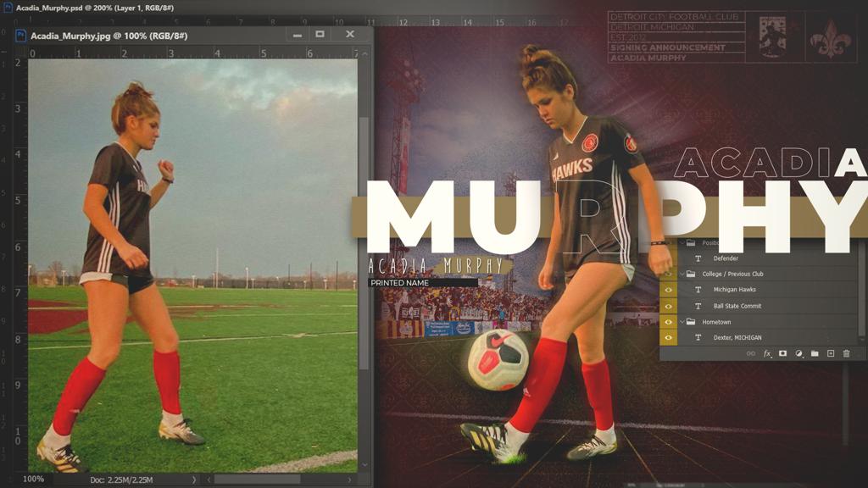This screenshot has width=868, height=488.
Task: Click the T icon of Defender layer
Action: pos(698,258)
